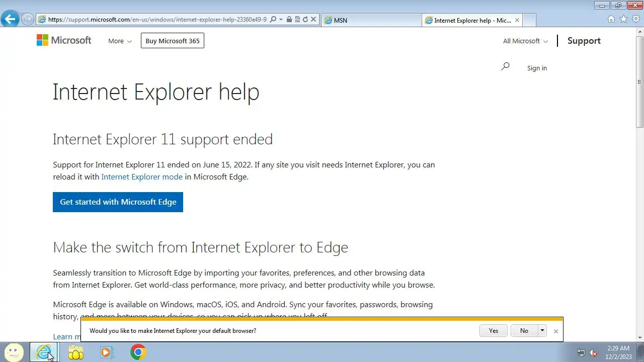Click Get started with Microsoft Edge
Screen dimensions: 644x362
tap(118, 202)
